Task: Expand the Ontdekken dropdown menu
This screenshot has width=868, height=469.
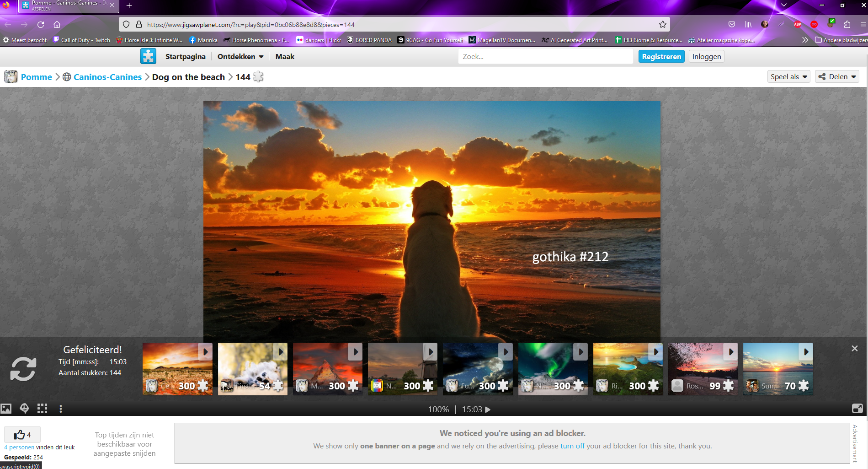Action: (x=240, y=56)
